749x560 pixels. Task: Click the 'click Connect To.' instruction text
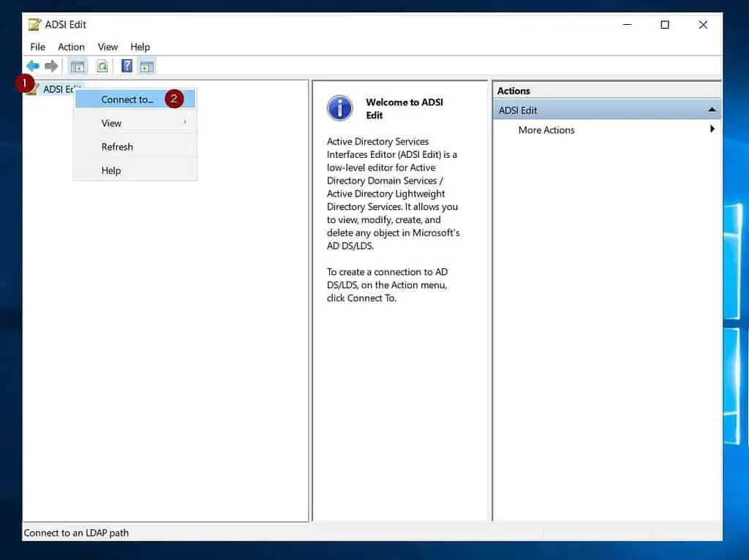(x=361, y=298)
